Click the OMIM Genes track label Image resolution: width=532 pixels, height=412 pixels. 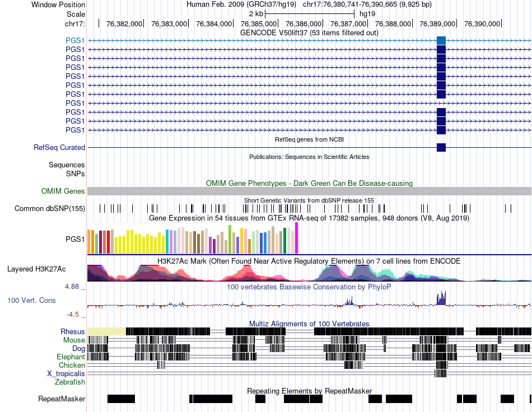(x=63, y=191)
